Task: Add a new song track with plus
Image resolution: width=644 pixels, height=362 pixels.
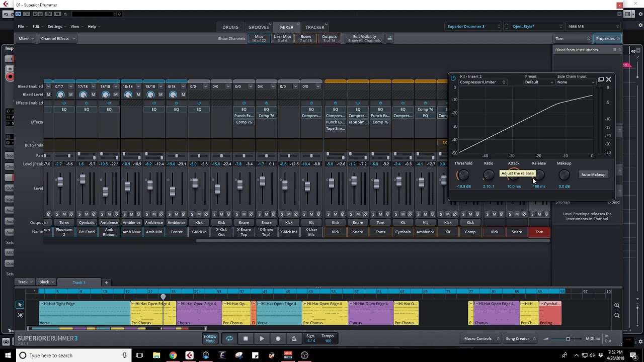Action: click(106, 283)
